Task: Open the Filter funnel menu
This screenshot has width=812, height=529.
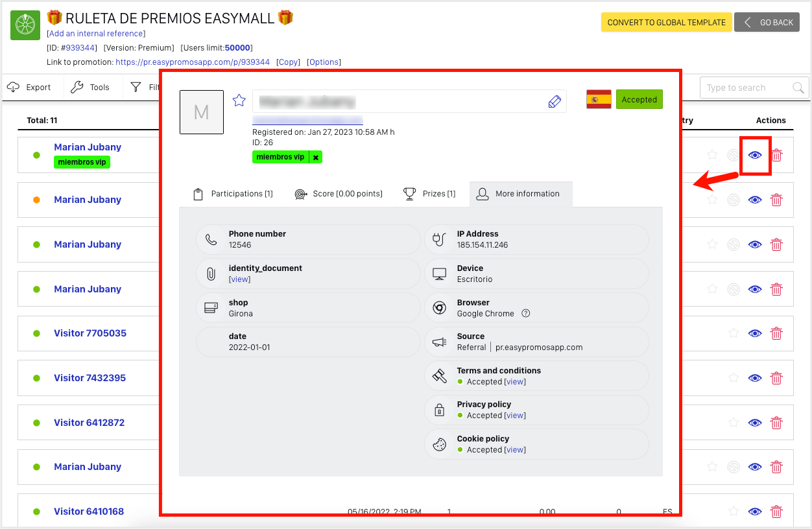Action: (x=144, y=88)
